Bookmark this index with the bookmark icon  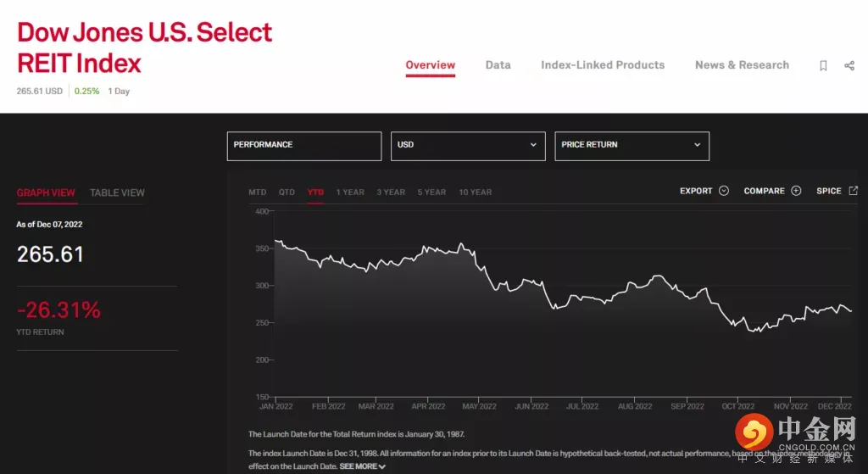[823, 66]
